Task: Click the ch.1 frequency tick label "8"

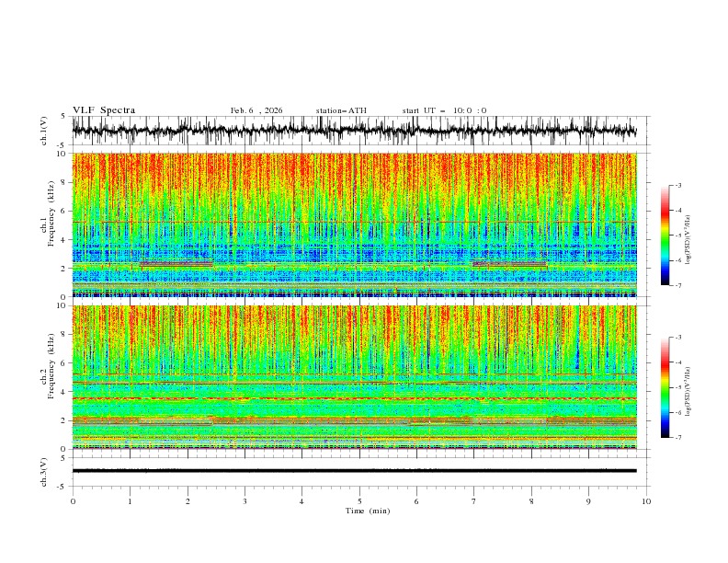Action: [x=64, y=182]
